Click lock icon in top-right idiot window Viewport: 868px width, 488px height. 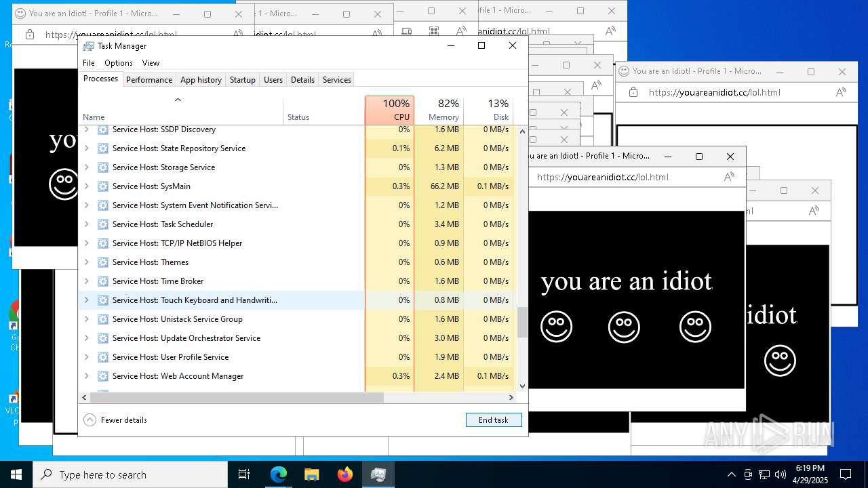tap(633, 92)
